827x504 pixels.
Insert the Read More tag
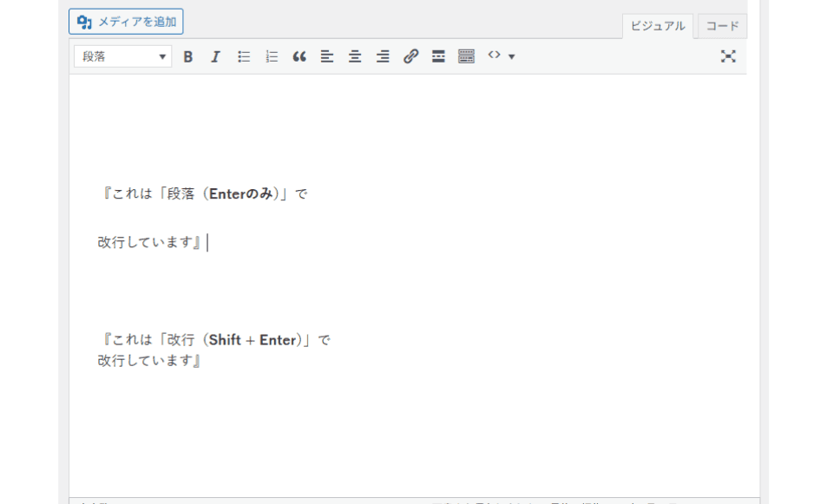[438, 56]
